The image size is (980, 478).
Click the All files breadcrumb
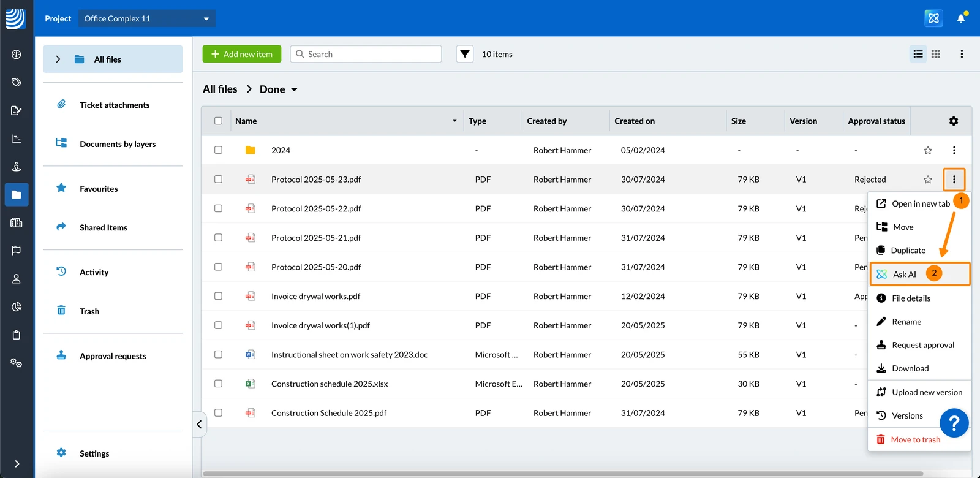220,89
